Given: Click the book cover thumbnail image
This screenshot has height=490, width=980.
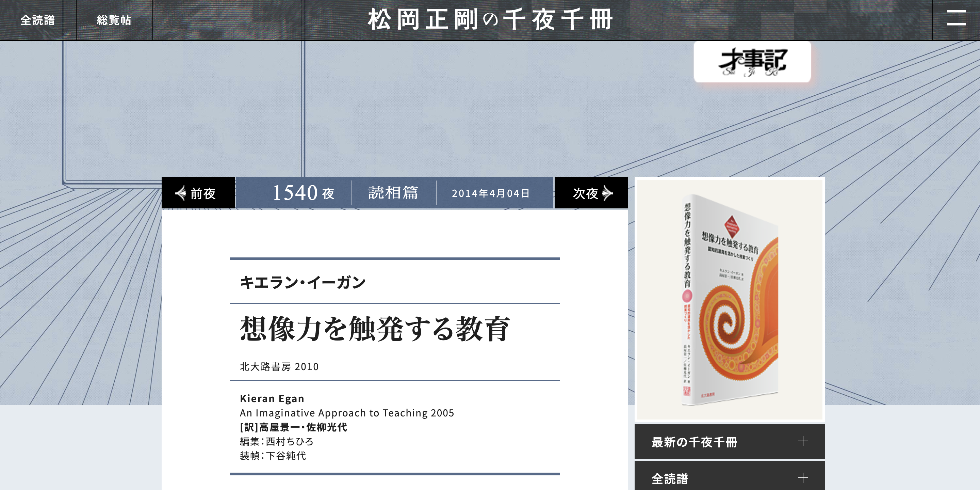Looking at the screenshot, I should click(729, 299).
